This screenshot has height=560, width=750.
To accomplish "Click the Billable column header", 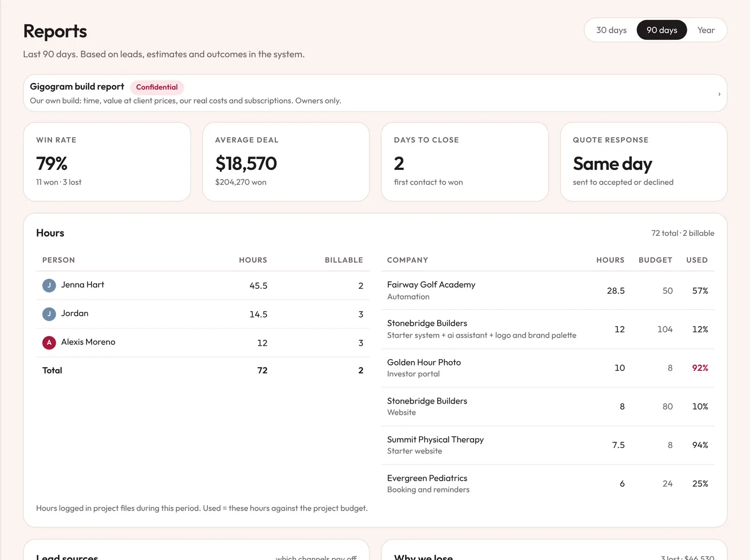I will (x=344, y=260).
